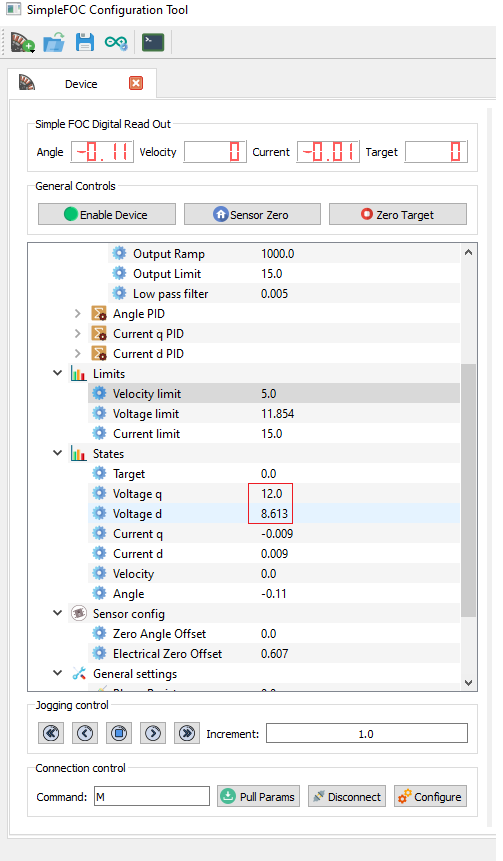Click gear icon beside Voltage limit

coord(99,413)
